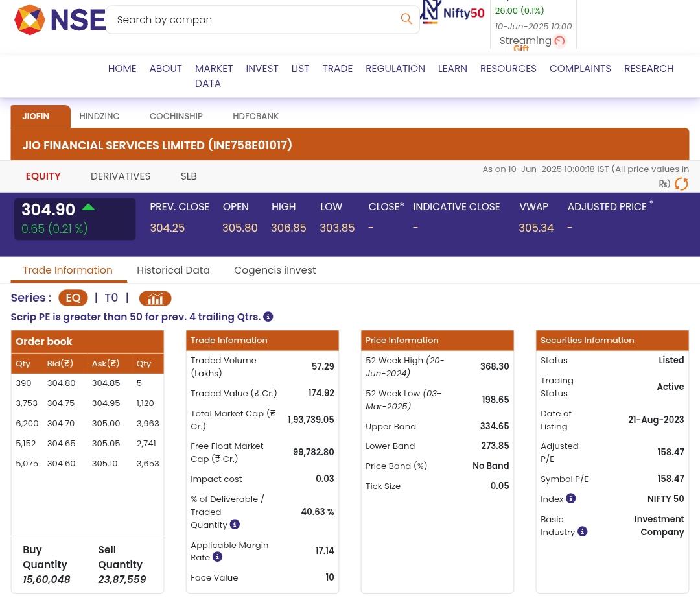Switch to the HINDZINC quote tab
The height and width of the screenshot is (600, 700).
[100, 117]
